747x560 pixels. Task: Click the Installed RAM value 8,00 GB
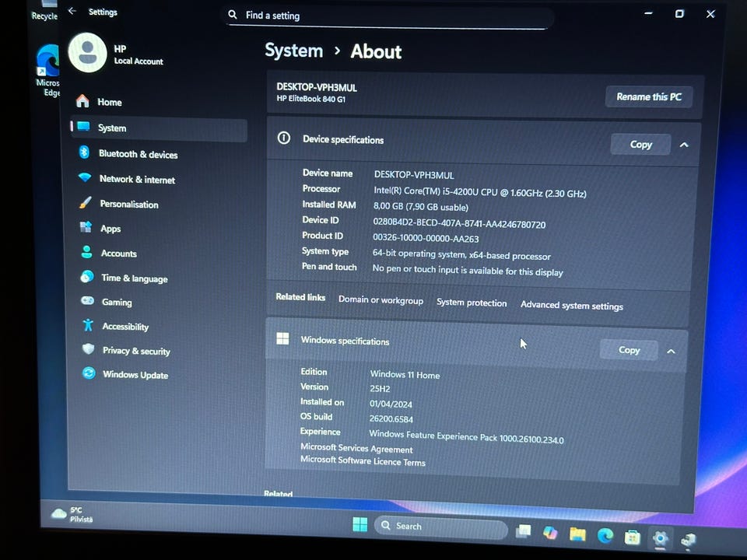[x=421, y=207]
